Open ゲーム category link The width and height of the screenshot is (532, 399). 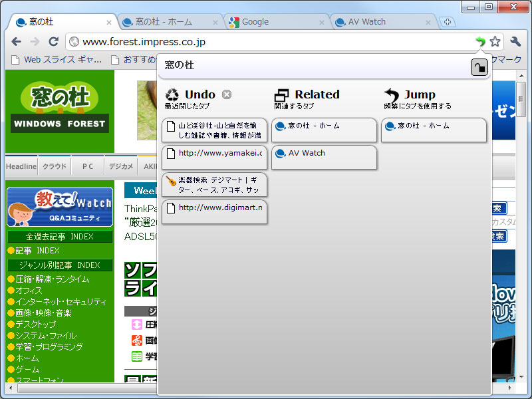[x=27, y=370]
